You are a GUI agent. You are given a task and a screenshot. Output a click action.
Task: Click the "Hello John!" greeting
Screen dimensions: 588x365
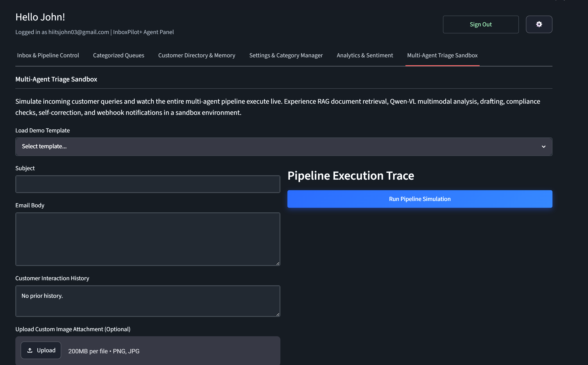point(40,17)
